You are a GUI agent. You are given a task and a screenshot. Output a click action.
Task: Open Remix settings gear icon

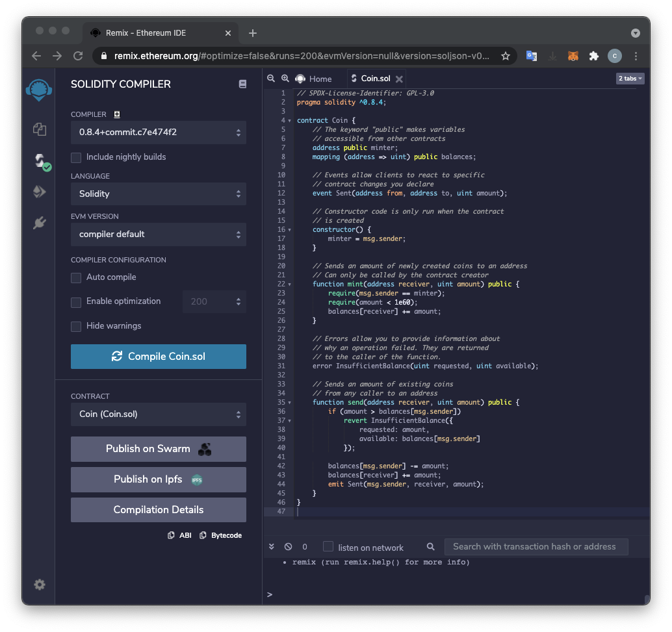coord(40,585)
